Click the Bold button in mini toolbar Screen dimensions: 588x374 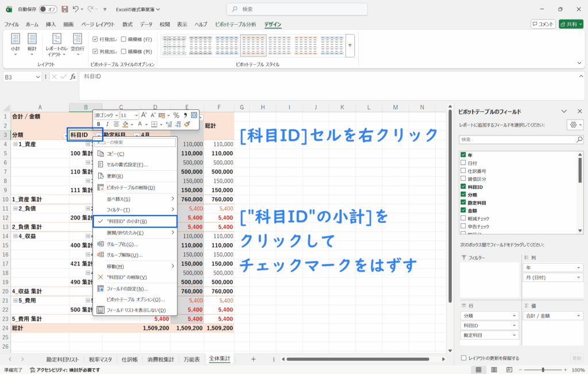(x=99, y=124)
